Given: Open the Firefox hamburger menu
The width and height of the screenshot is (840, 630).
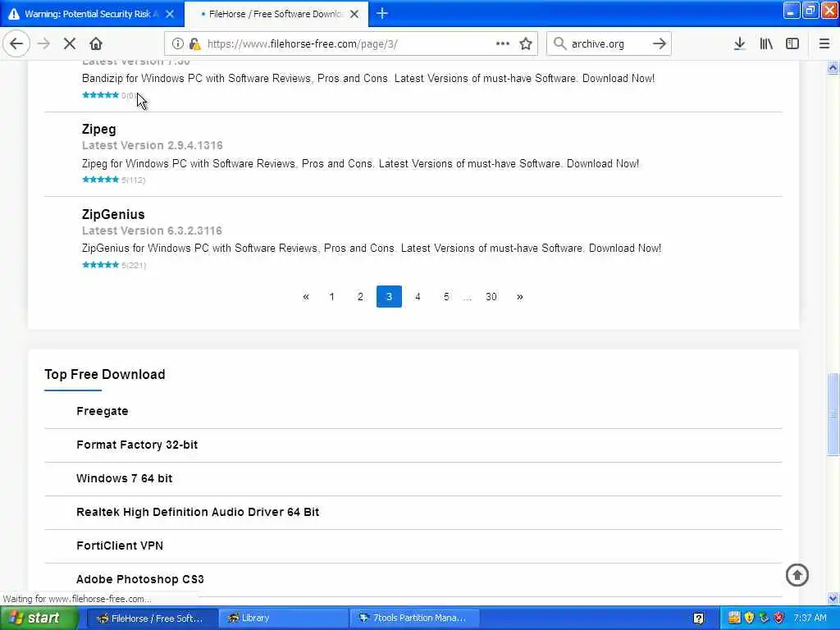Looking at the screenshot, I should [x=824, y=43].
